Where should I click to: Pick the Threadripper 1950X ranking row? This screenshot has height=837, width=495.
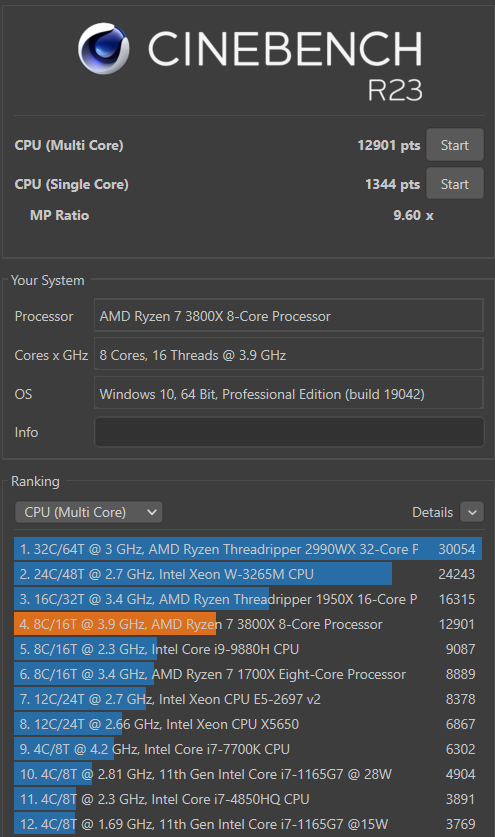point(248,599)
